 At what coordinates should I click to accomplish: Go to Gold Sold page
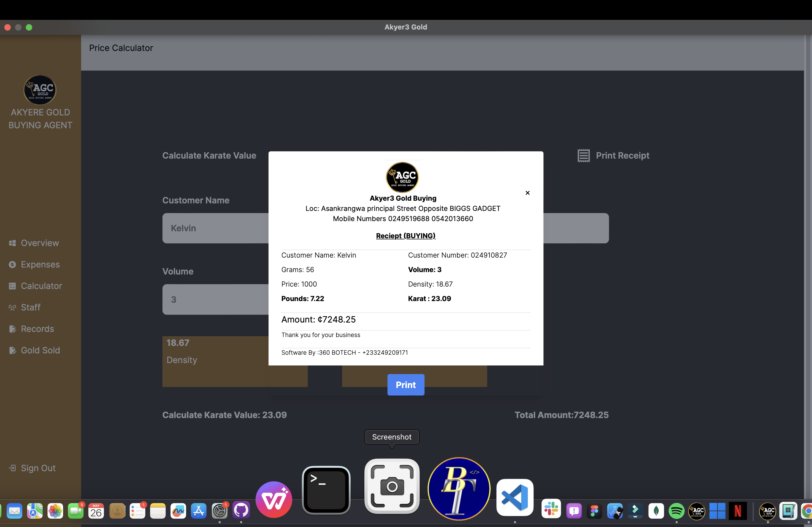[40, 350]
